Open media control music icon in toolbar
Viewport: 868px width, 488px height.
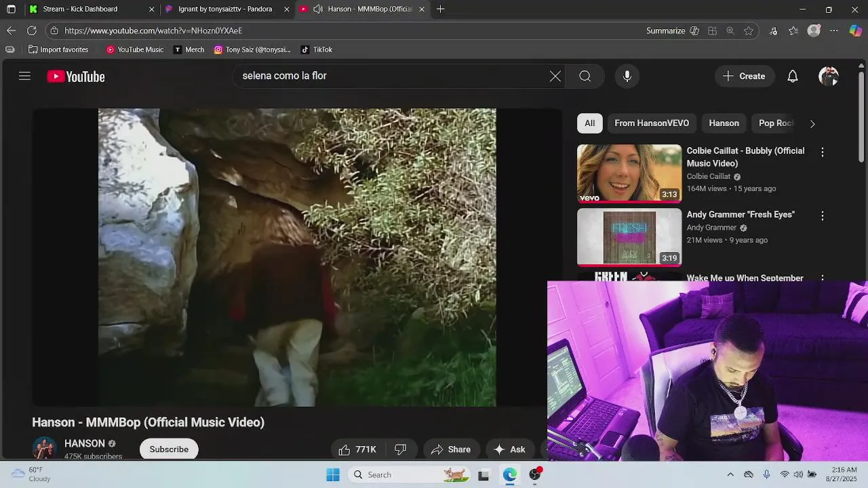pos(773,30)
